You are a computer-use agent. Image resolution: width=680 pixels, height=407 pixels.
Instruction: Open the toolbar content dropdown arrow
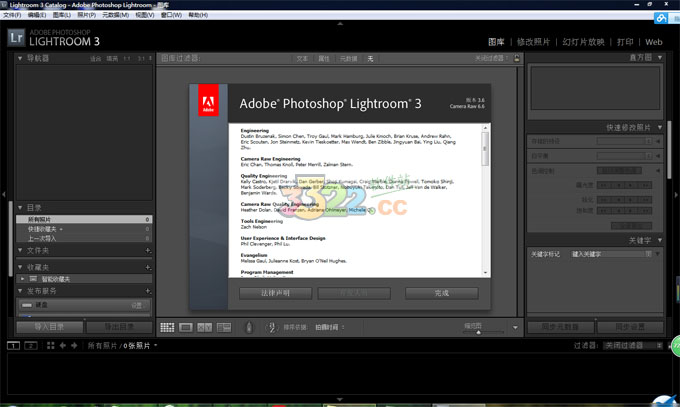pos(515,328)
